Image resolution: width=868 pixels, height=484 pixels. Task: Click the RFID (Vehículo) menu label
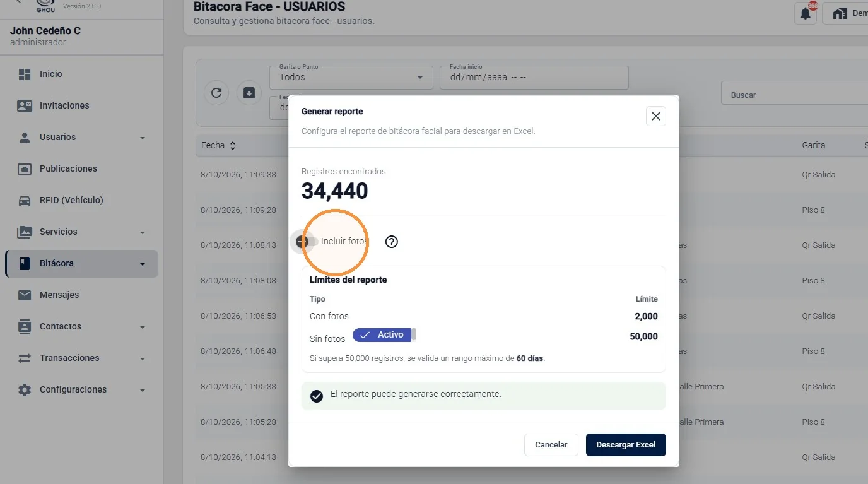click(x=71, y=200)
